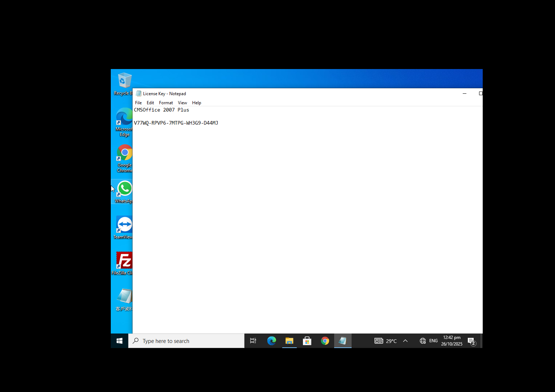Open the Edit menu in Notepad
Viewport: 555px width, 392px height.
tap(150, 103)
